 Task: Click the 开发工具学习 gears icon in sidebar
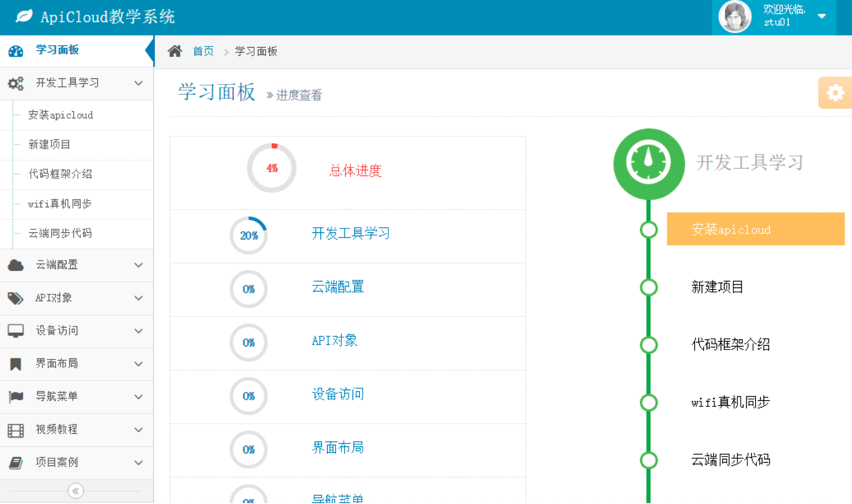(x=16, y=83)
